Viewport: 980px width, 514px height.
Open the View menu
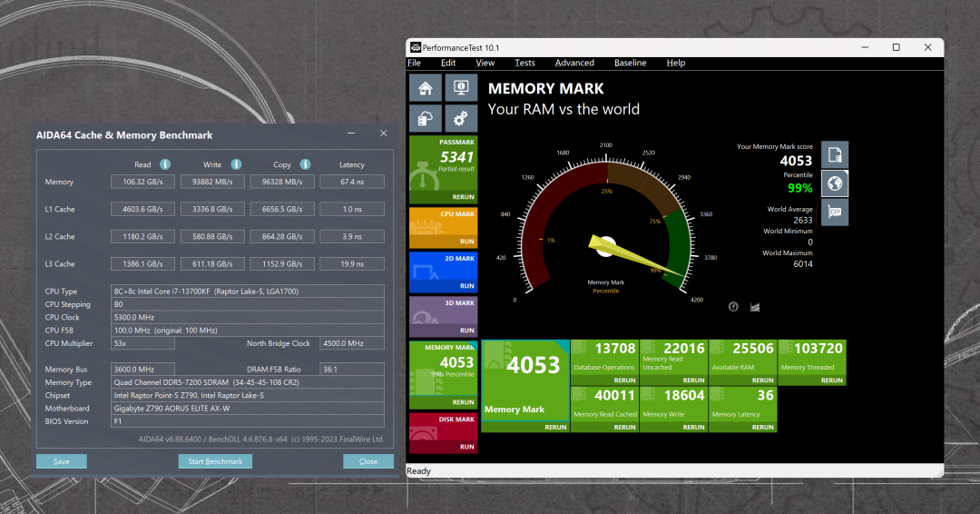[485, 63]
